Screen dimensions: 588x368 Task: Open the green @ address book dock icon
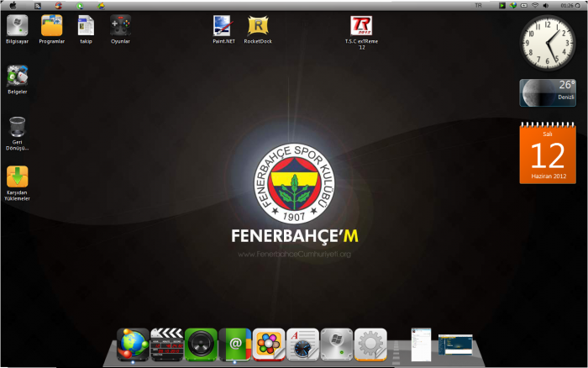(x=234, y=344)
